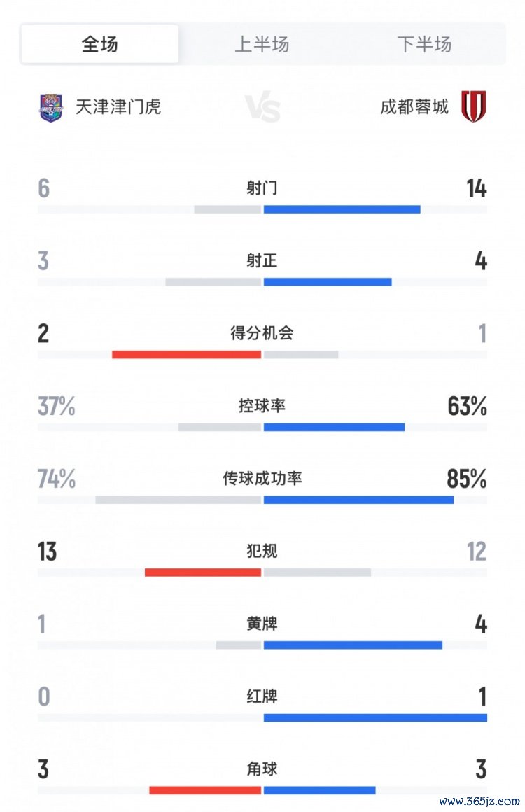Click the 射正 stat label
This screenshot has height=812, width=525.
(x=262, y=261)
